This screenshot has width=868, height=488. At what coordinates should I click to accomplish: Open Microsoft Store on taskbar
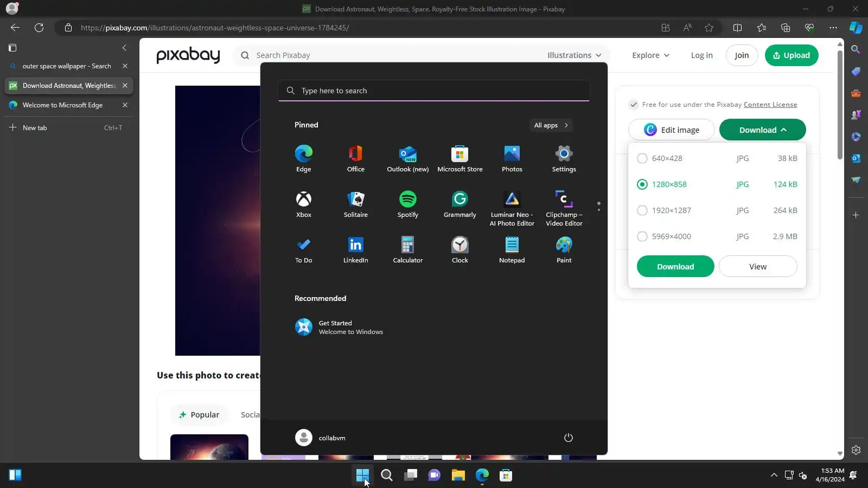click(506, 476)
